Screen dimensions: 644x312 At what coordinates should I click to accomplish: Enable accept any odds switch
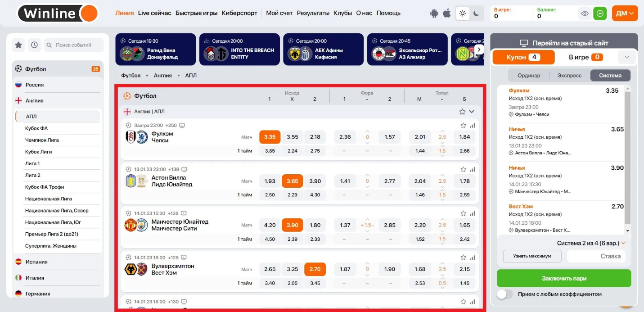point(505,294)
